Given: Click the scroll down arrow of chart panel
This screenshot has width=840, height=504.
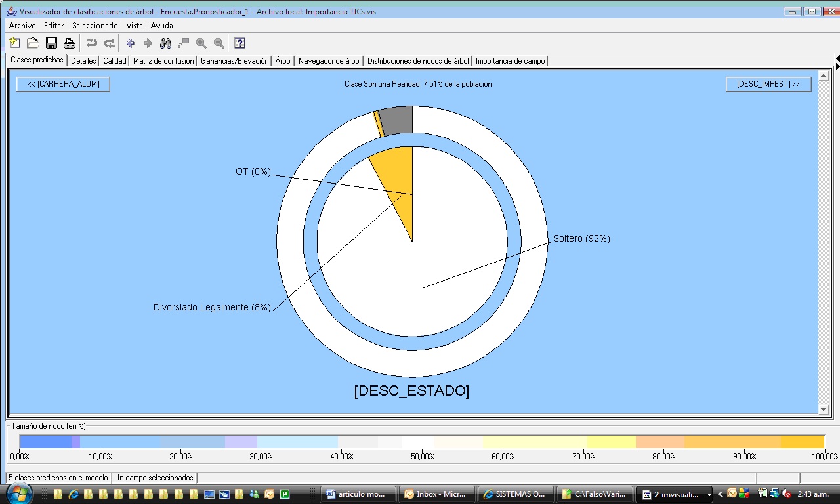Looking at the screenshot, I should (824, 409).
